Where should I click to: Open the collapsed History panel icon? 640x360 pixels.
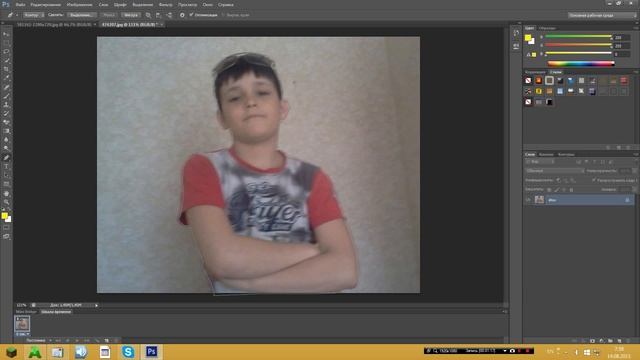click(x=516, y=33)
